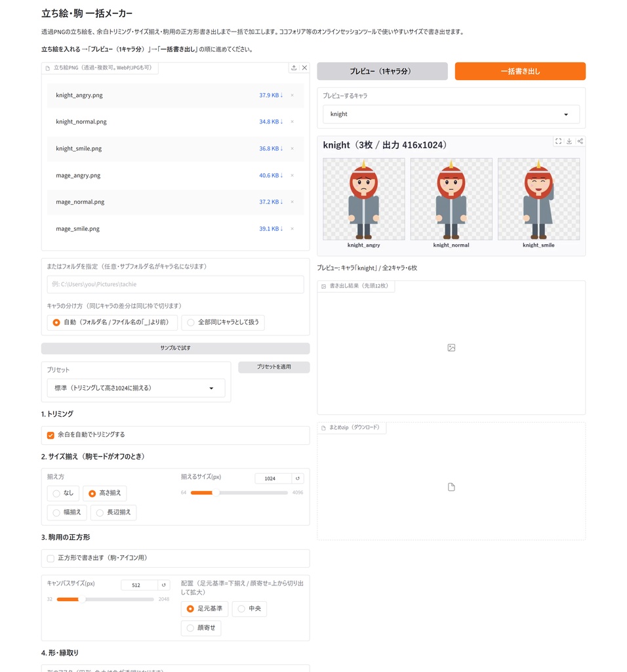The image size is (627, 672).
Task: Select the 足元基準 placement option
Action: coord(204,609)
